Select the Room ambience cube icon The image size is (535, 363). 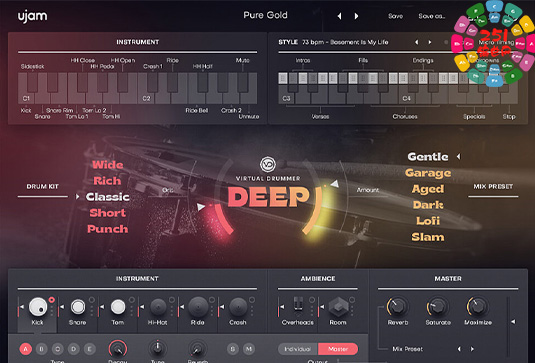click(338, 306)
